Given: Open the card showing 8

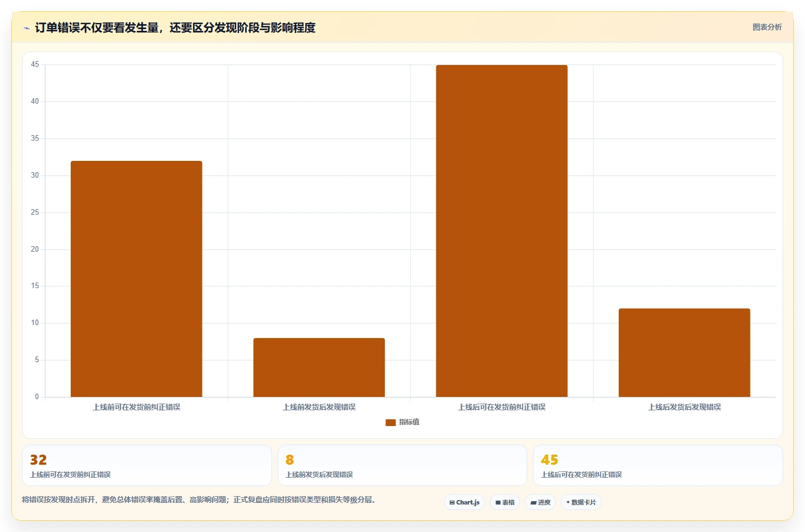Looking at the screenshot, I should pyautogui.click(x=402, y=465).
